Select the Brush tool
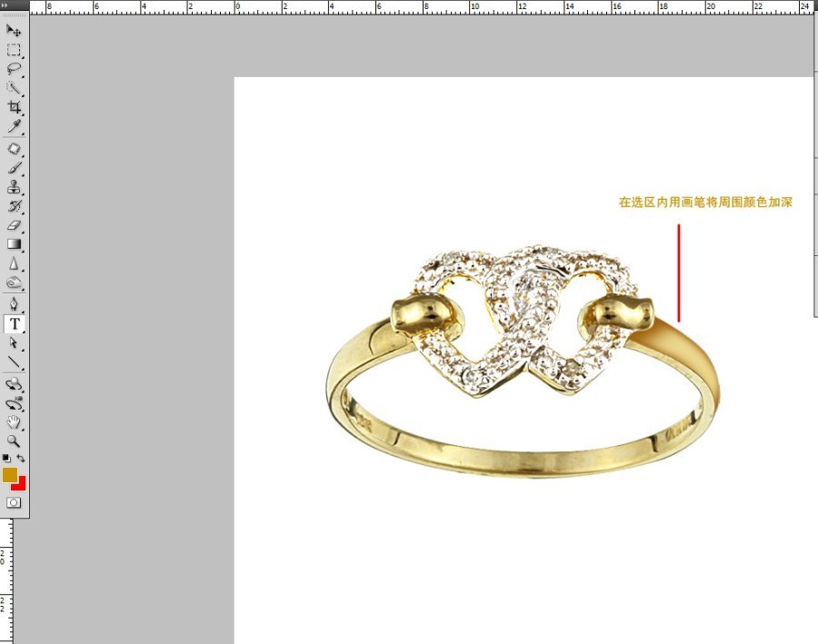The height and width of the screenshot is (644, 818). click(14, 168)
